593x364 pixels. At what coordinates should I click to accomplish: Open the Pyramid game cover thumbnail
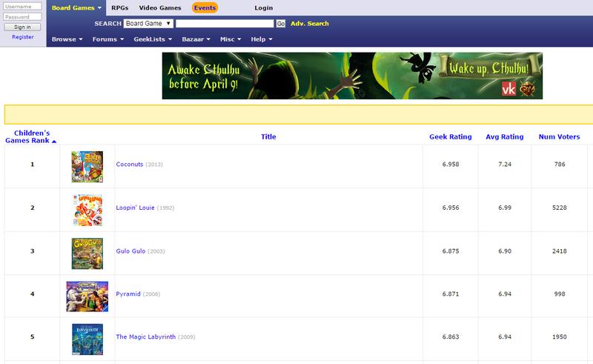(87, 297)
